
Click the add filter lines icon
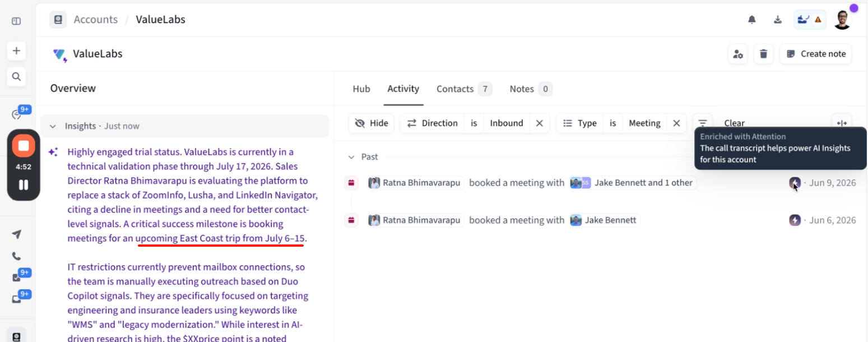tap(703, 123)
